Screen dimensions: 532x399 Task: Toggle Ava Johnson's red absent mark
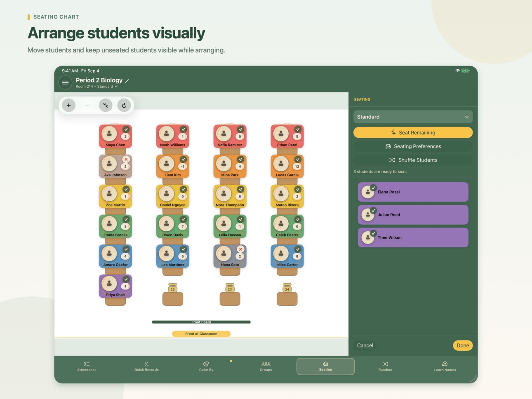point(126,159)
